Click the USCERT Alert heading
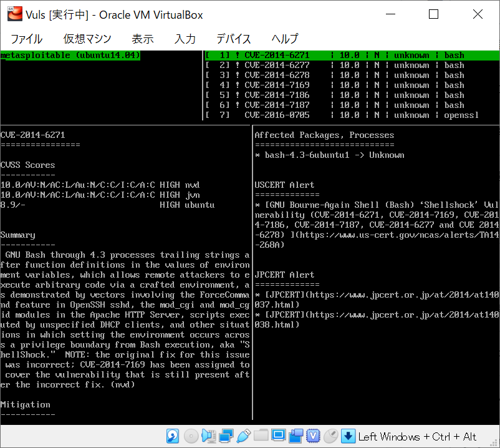Image resolution: width=500 pixels, height=448 pixels. [x=284, y=185]
